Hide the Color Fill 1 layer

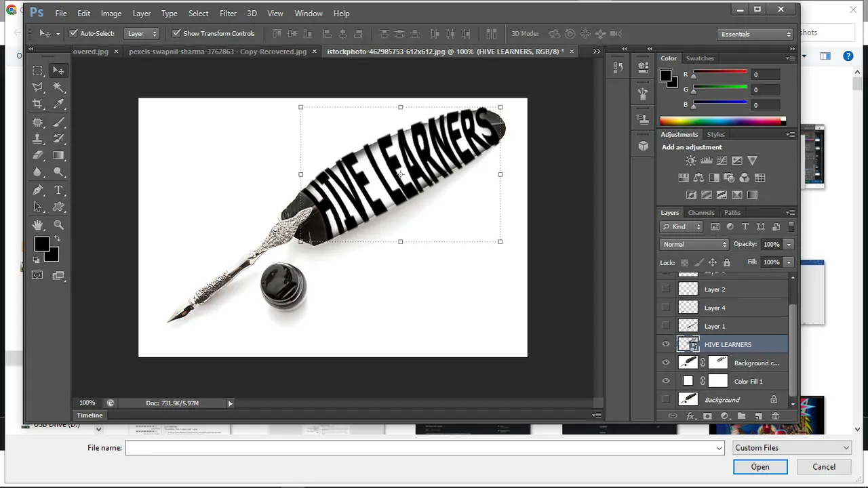[666, 381]
